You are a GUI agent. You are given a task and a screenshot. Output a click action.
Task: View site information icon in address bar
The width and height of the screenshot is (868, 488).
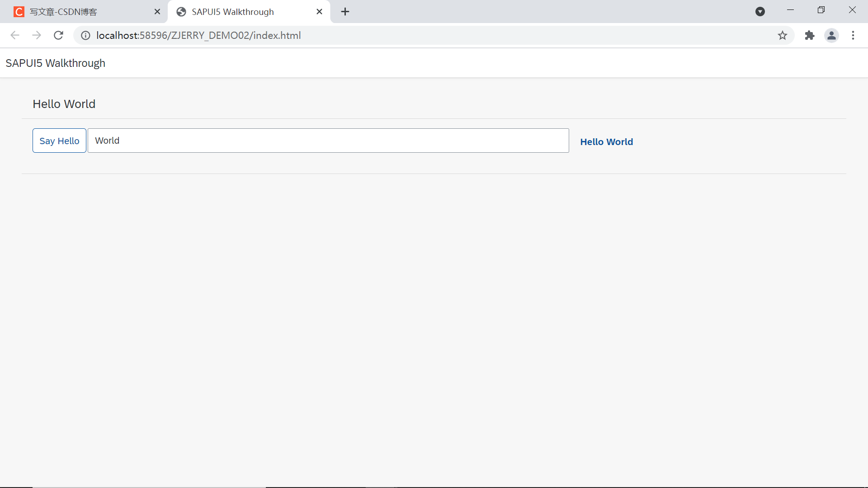coord(85,35)
